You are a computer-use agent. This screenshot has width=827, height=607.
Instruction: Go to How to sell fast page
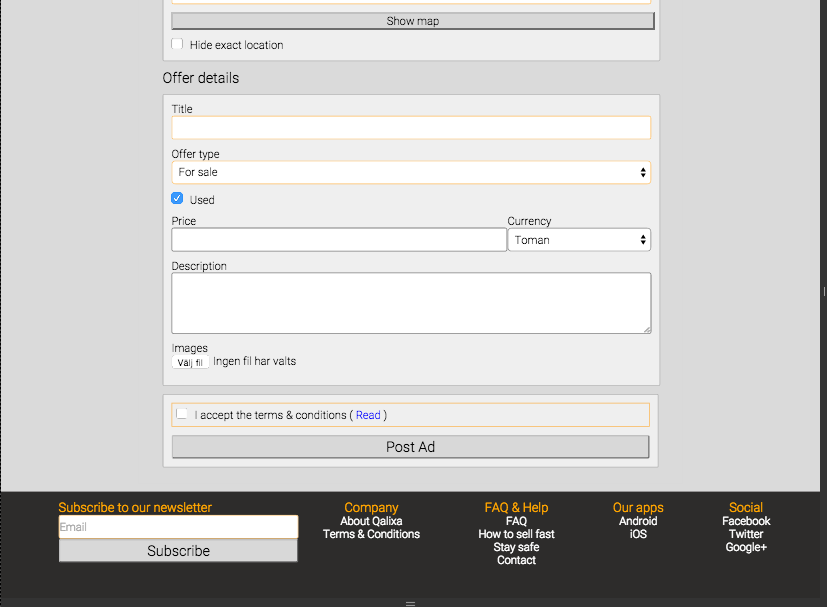(516, 534)
